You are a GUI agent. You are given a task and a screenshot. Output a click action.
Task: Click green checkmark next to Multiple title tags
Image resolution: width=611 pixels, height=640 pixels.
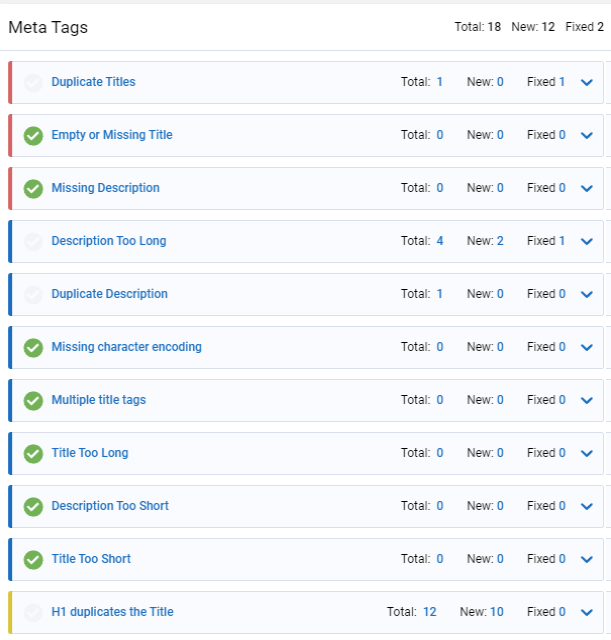point(33,400)
